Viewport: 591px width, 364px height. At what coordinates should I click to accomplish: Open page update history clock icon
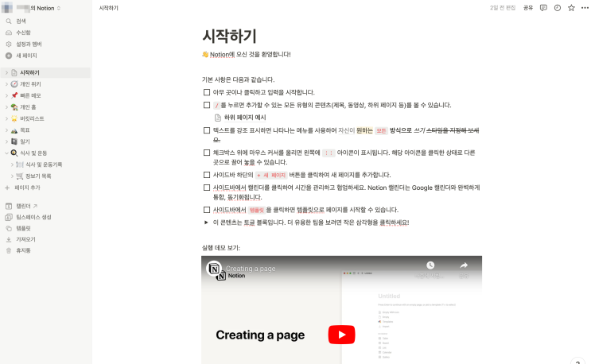(558, 8)
